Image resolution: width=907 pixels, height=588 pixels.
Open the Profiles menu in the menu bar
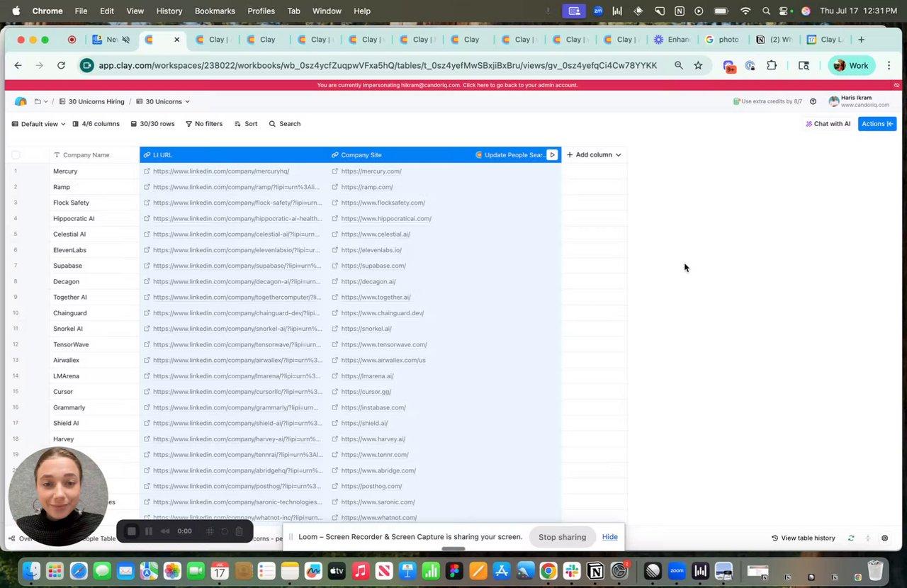point(261,11)
